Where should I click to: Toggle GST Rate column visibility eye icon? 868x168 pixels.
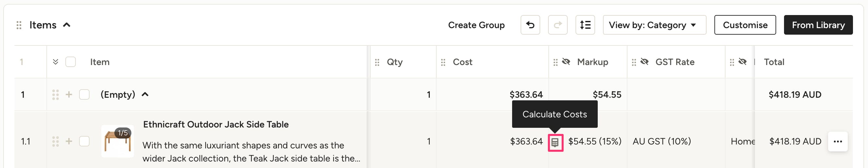[x=644, y=62]
